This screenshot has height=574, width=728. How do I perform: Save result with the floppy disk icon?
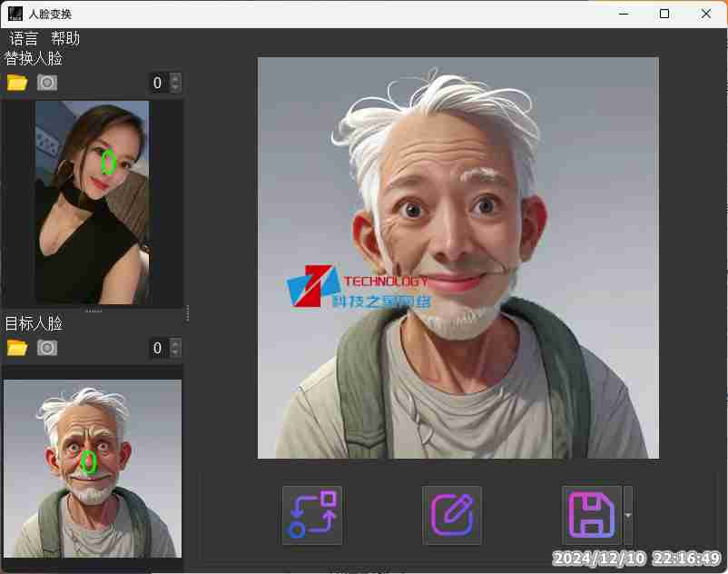tap(592, 515)
